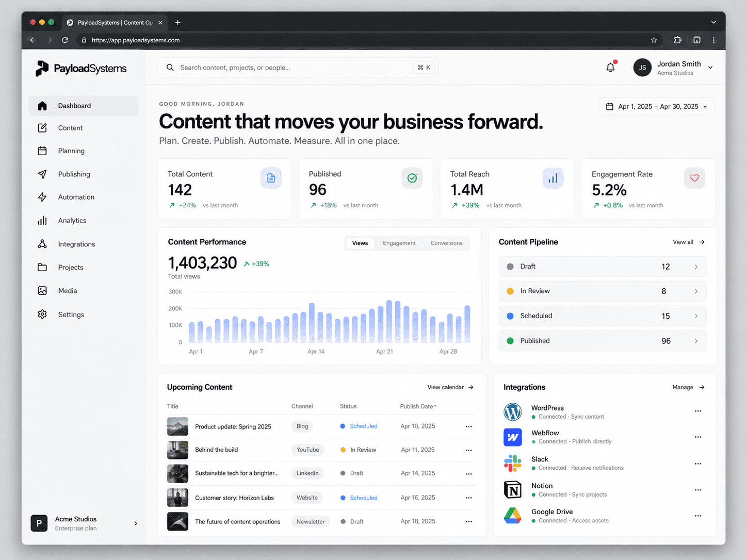747x560 pixels.
Task: Click the browser address bar URL
Action: coord(136,40)
